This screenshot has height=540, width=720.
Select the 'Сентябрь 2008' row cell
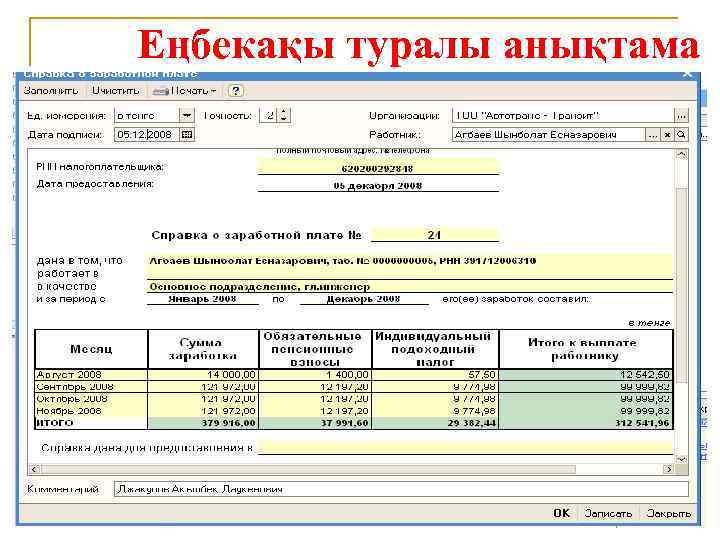coord(91,387)
